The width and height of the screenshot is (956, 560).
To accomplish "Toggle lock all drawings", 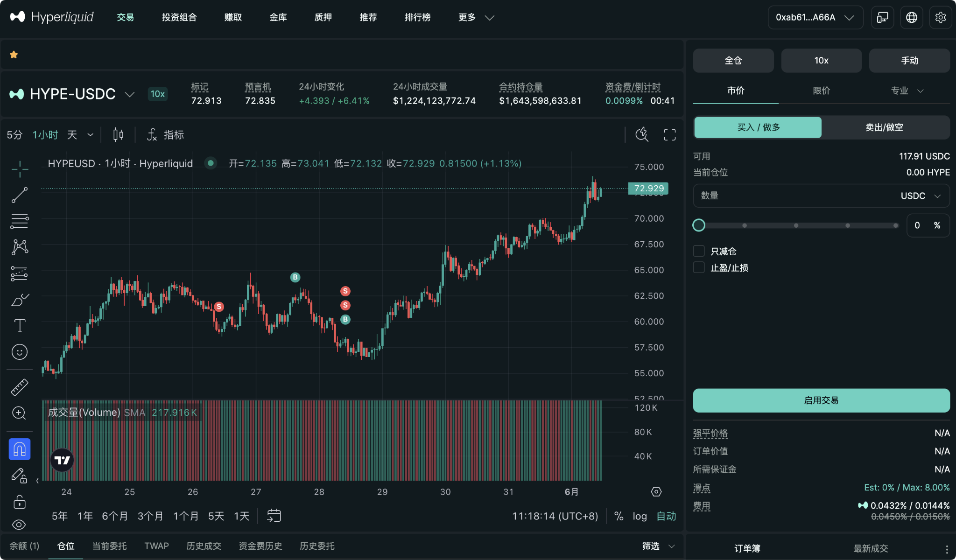I will click(20, 502).
